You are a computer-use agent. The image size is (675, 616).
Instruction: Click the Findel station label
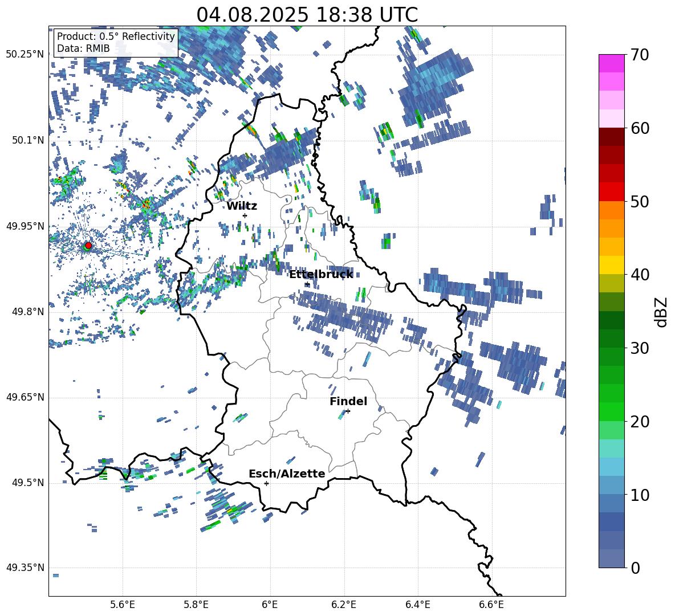point(348,401)
